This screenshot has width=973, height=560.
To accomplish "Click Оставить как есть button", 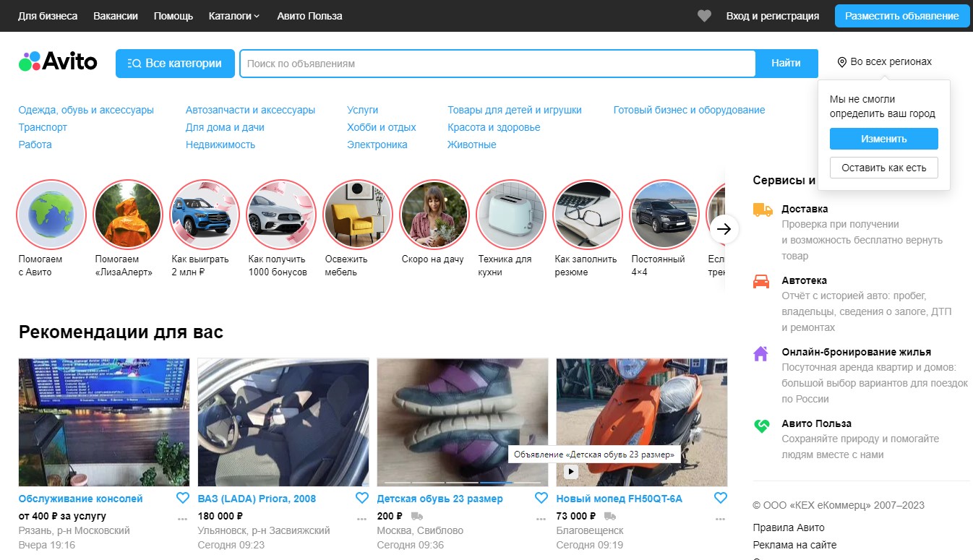I will click(884, 168).
